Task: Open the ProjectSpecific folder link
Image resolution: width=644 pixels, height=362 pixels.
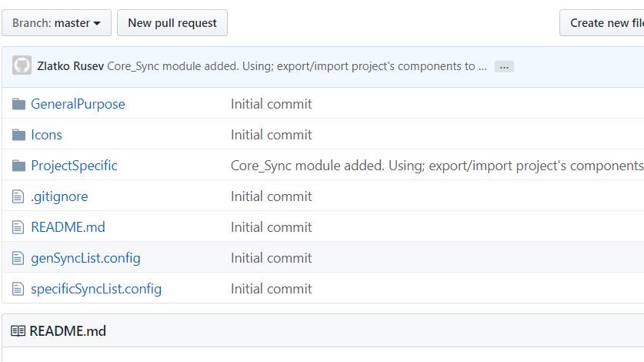Action: pyautogui.click(x=75, y=166)
